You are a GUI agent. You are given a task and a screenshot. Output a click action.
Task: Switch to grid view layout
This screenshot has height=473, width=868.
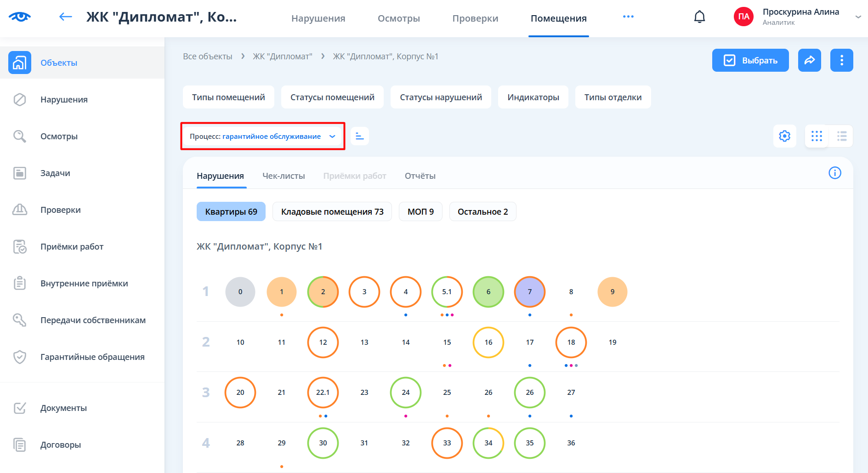(x=817, y=136)
